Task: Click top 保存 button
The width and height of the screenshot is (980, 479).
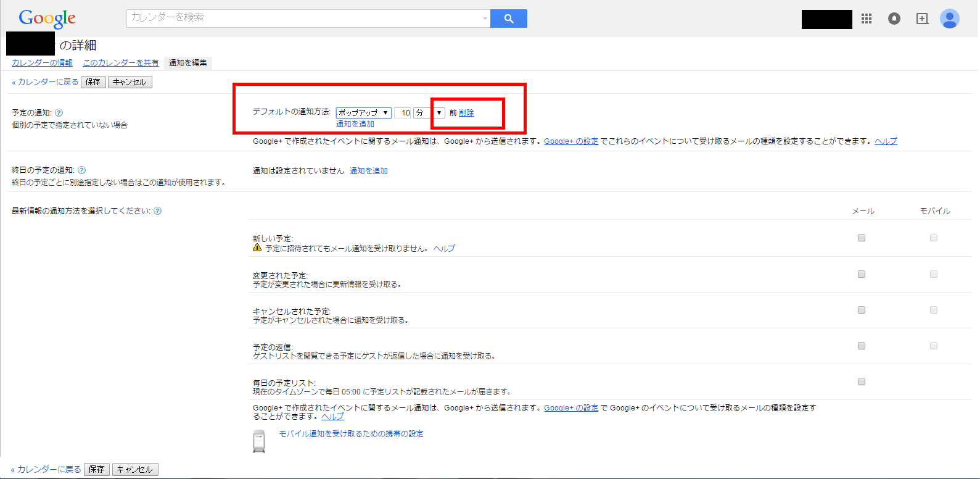Action: [93, 82]
